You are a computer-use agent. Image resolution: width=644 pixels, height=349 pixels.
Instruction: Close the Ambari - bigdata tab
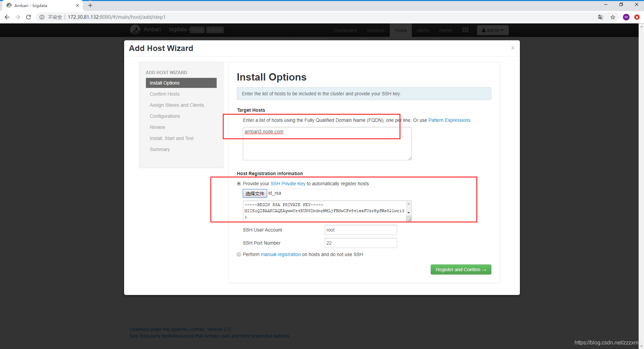click(x=77, y=5)
